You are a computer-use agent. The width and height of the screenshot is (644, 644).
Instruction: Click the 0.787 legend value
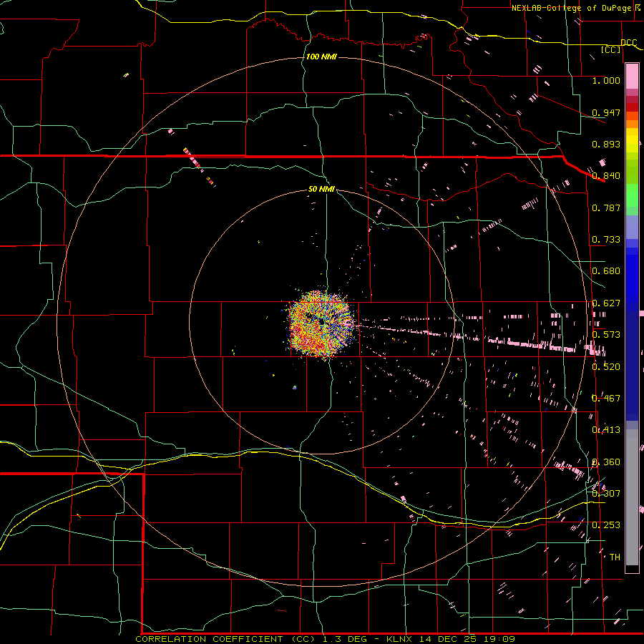pos(606,208)
